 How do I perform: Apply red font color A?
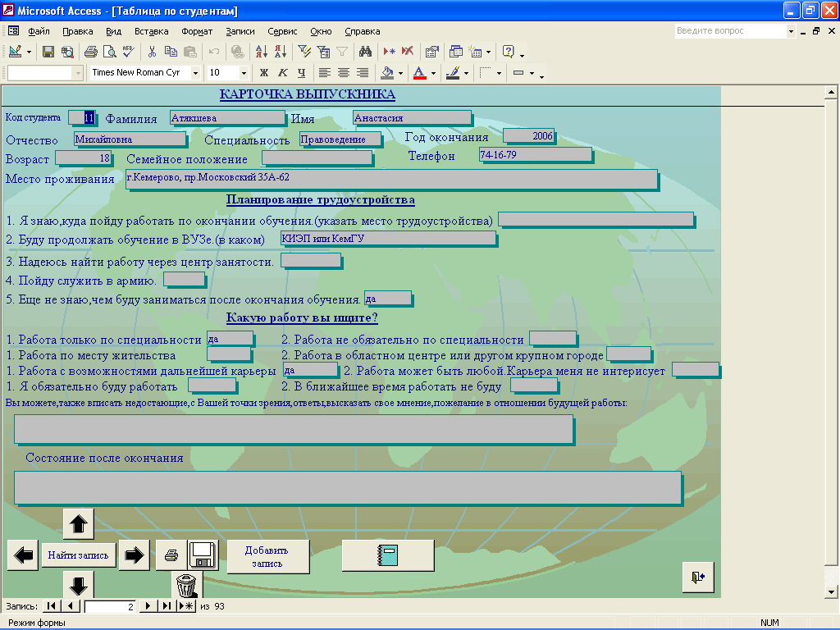click(x=420, y=73)
